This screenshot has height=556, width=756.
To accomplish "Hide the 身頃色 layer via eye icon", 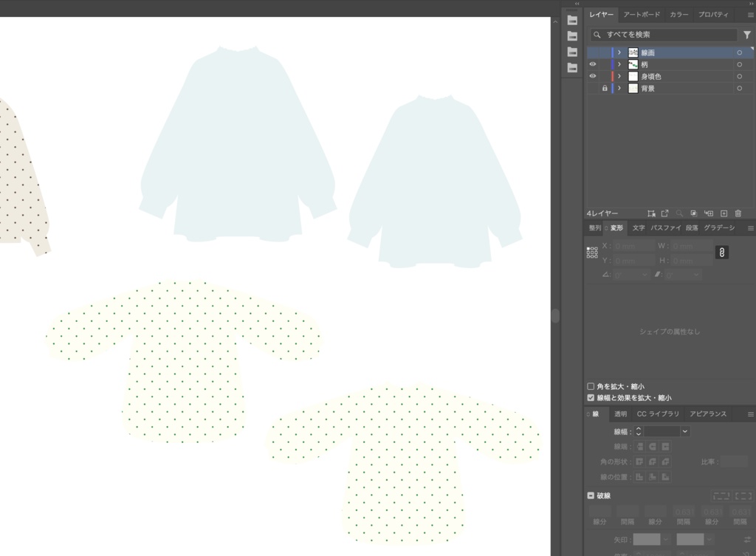I will click(593, 76).
